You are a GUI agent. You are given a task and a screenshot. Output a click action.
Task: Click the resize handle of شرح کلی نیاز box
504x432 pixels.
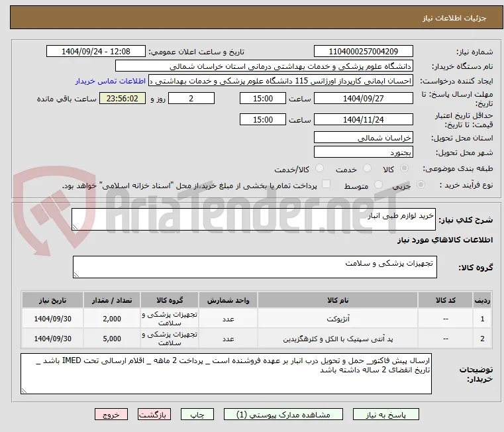[x=76, y=227]
